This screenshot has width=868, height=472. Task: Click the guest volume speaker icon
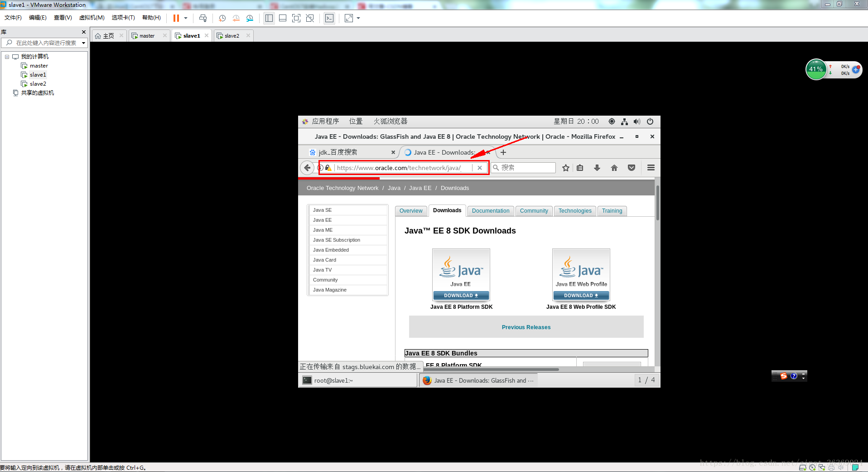coord(637,122)
